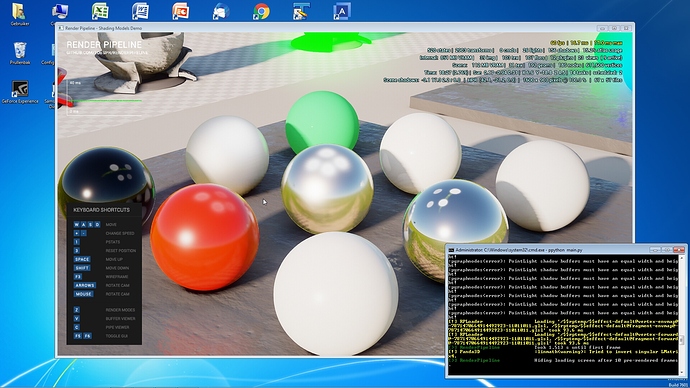
Task: Close the cmd.exe console window
Action: coord(679,249)
